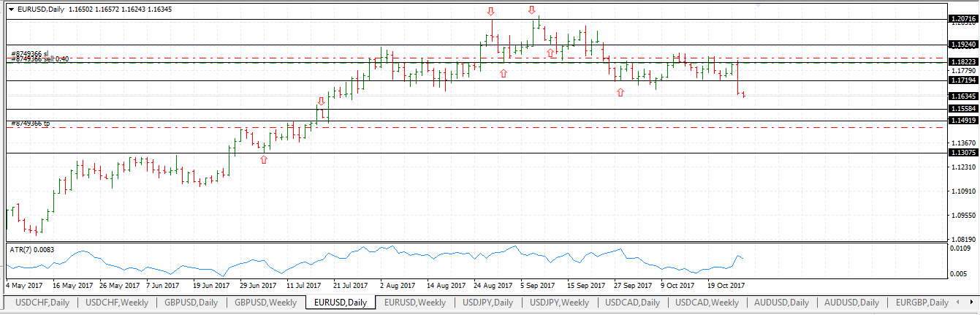Click the chart shift triangle marker at top
This screenshot has width=980, height=315.
click(757, 4)
